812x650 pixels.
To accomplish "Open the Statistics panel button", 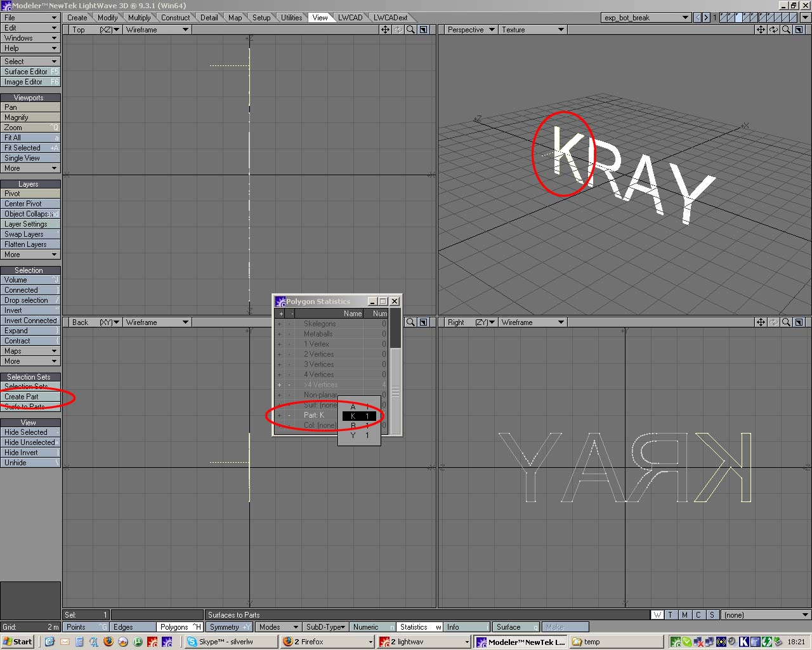I will (x=419, y=627).
